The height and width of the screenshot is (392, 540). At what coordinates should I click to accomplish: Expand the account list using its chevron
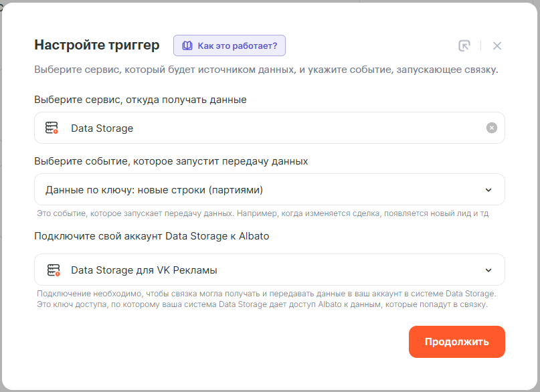488,270
